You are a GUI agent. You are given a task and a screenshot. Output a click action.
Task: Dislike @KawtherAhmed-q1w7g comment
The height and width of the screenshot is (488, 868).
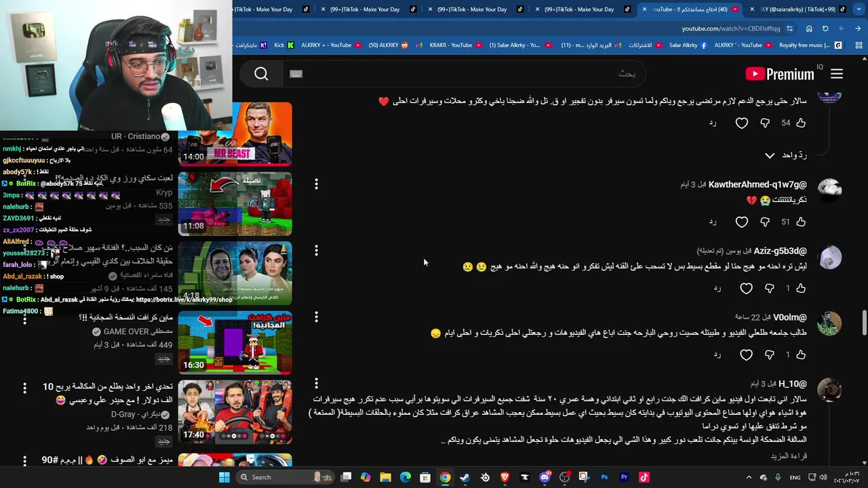tap(765, 222)
